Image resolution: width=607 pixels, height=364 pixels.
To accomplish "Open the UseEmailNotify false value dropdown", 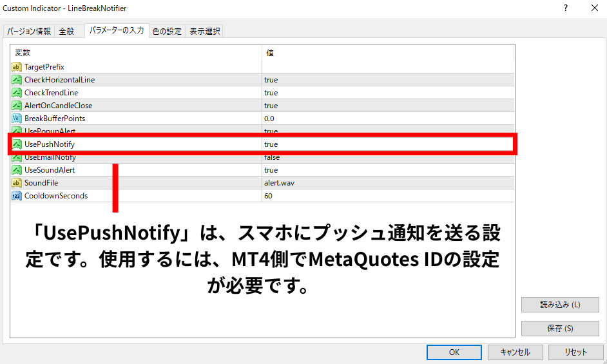I will [x=387, y=158].
